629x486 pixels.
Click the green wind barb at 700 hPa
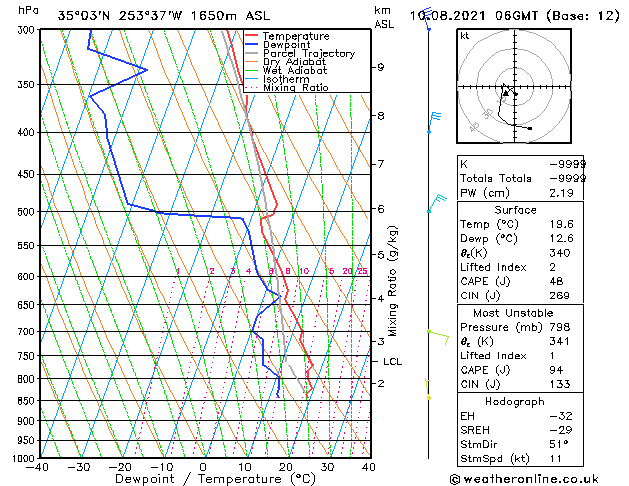(438, 337)
